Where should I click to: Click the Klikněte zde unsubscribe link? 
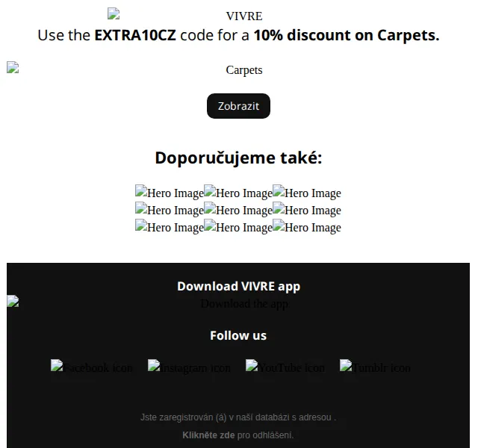[x=208, y=435]
